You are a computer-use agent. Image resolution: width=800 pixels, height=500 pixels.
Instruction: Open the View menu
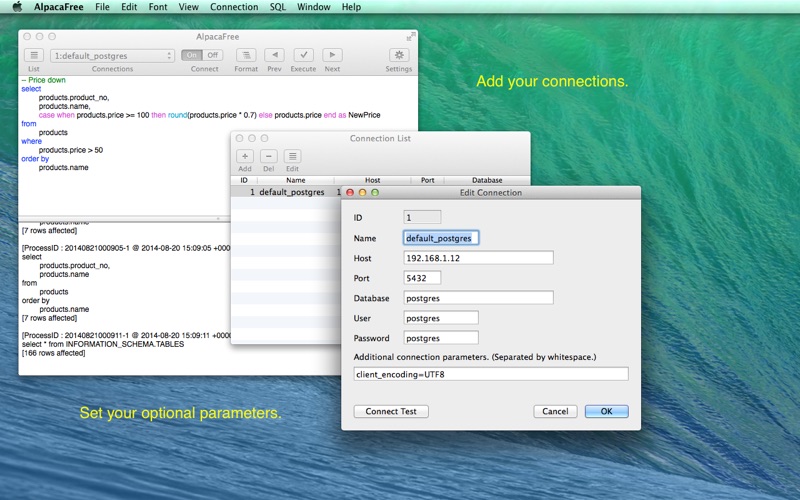(x=188, y=7)
